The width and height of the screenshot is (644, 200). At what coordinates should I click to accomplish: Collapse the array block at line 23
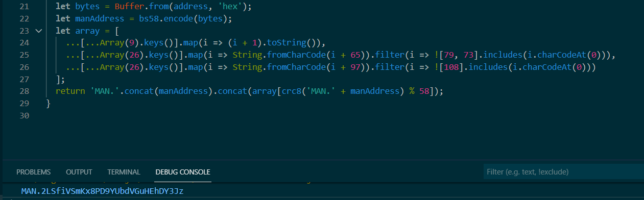(39, 31)
